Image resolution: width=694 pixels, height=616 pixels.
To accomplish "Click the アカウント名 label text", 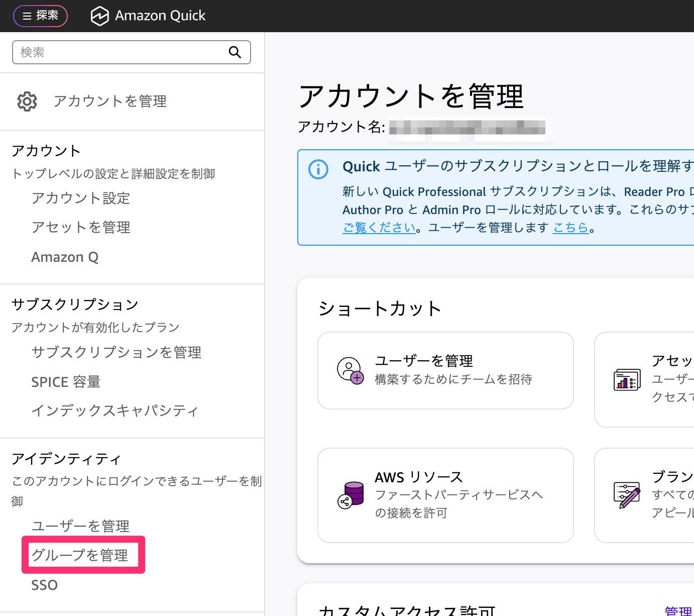I will pos(341,127).
